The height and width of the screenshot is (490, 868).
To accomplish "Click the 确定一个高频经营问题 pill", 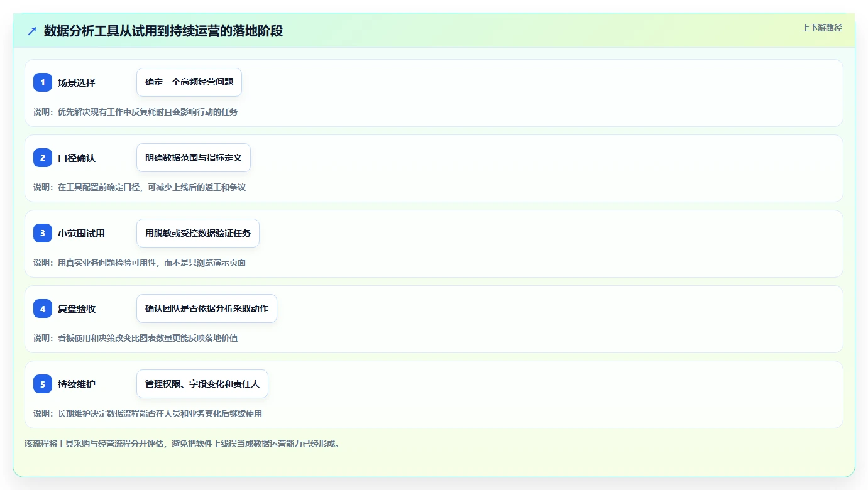I will (x=189, y=82).
